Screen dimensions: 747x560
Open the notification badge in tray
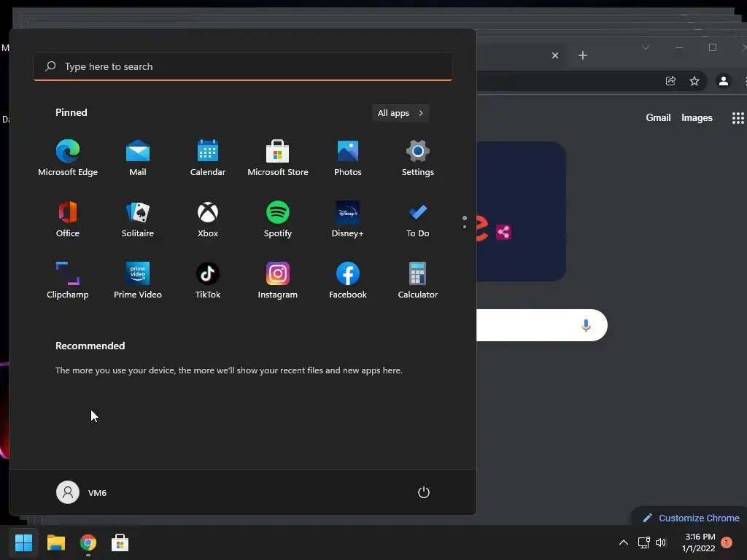(x=727, y=542)
